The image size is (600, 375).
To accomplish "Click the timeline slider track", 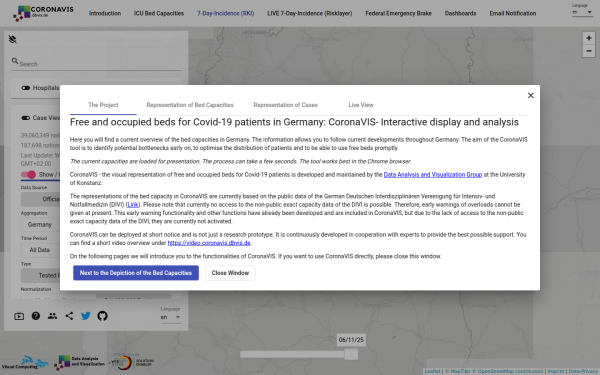I will [298, 355].
